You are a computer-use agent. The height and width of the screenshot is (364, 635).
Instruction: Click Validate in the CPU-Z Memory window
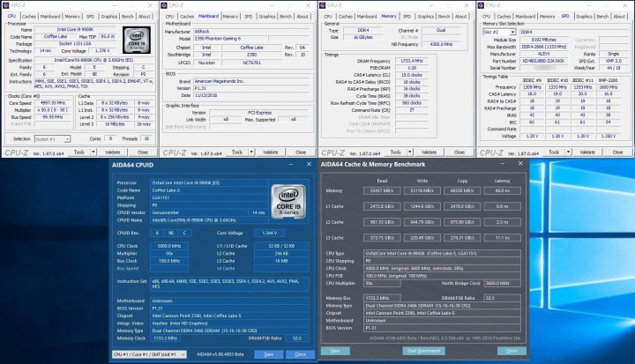coord(429,152)
